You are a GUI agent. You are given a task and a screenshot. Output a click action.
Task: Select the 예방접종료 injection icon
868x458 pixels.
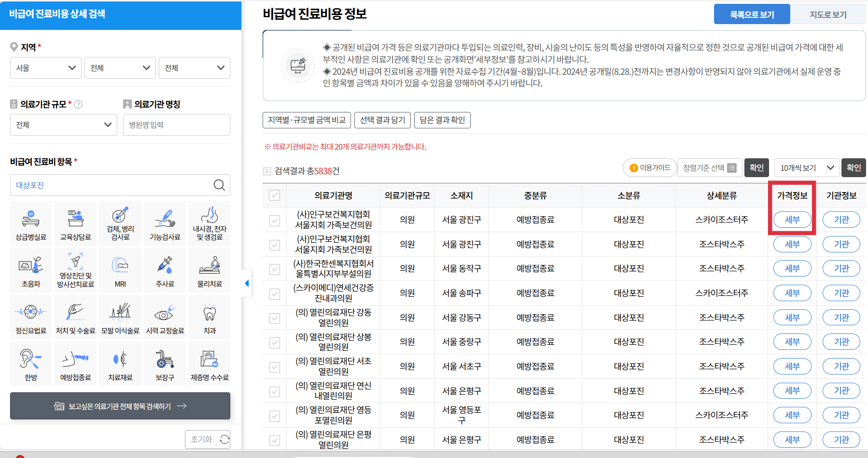(75, 364)
